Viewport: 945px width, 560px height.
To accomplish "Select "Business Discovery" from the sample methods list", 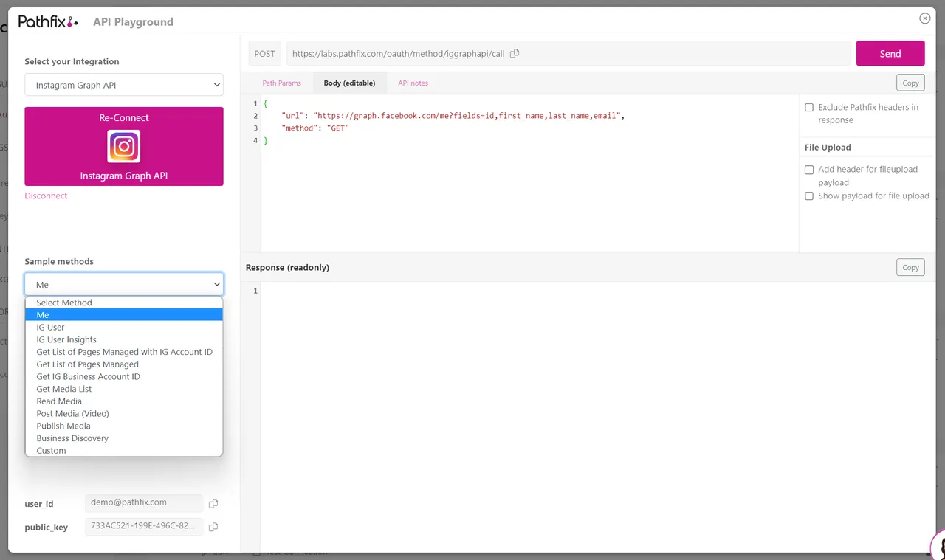I will 72,438.
